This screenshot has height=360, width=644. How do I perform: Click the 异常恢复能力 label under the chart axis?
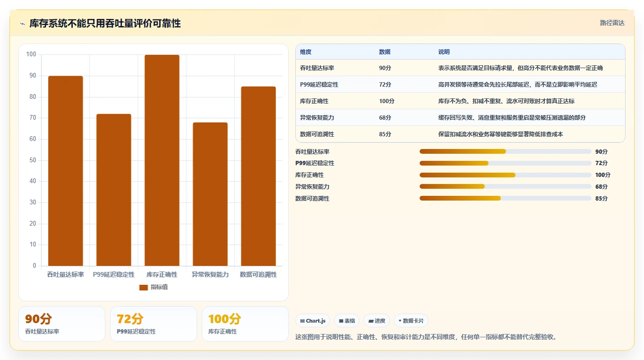(210, 275)
